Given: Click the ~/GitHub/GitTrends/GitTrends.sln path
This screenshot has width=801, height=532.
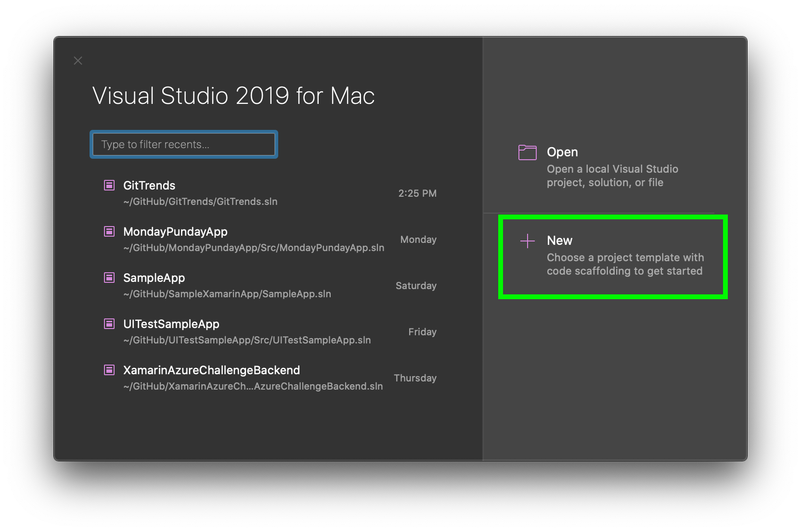Looking at the screenshot, I should pyautogui.click(x=200, y=202).
